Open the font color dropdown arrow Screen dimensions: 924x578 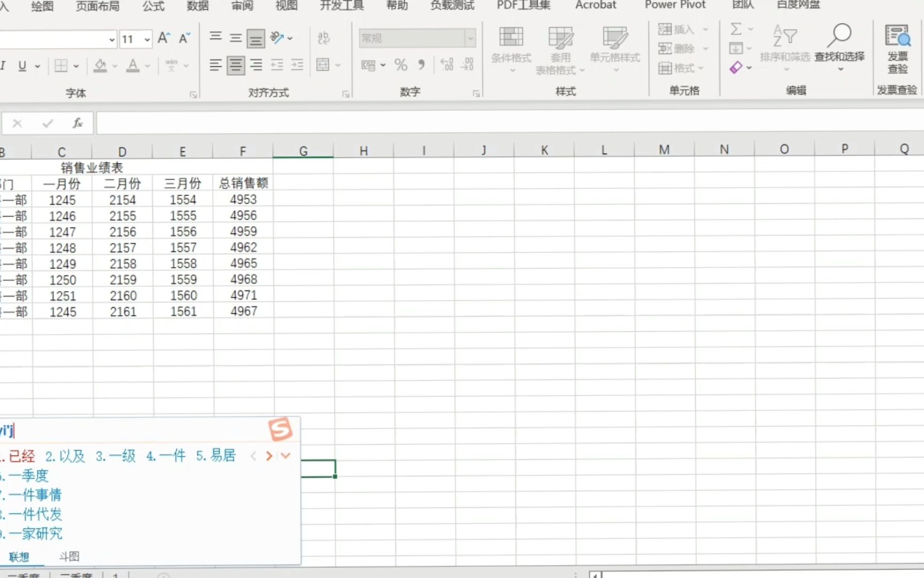coord(148,66)
